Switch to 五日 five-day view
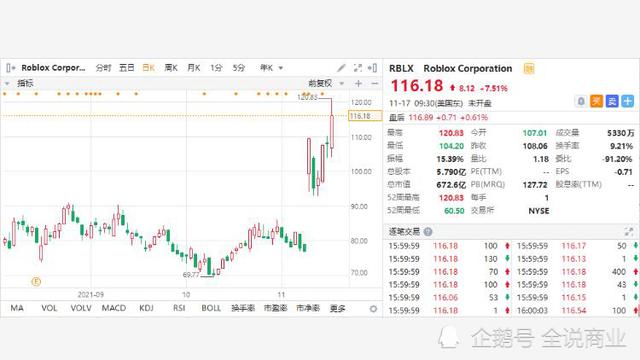The width and height of the screenshot is (640, 360). pyautogui.click(x=127, y=68)
